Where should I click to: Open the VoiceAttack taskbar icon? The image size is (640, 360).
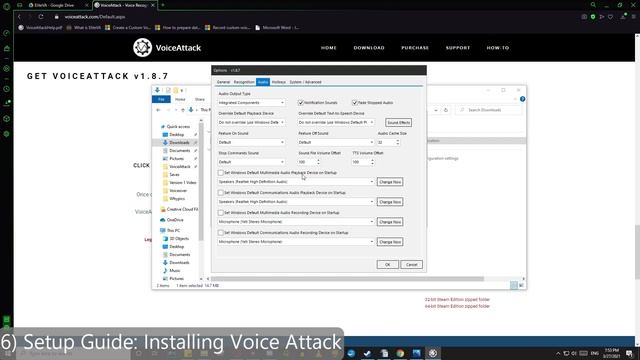coord(433,353)
